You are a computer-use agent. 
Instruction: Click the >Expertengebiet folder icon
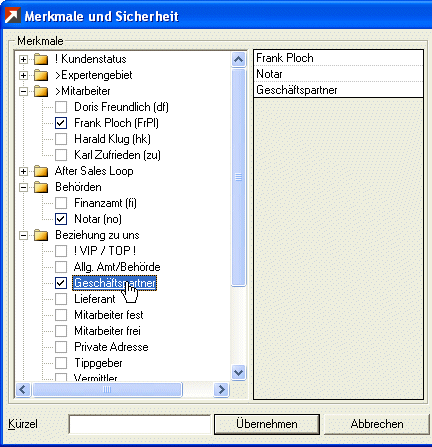click(x=41, y=75)
